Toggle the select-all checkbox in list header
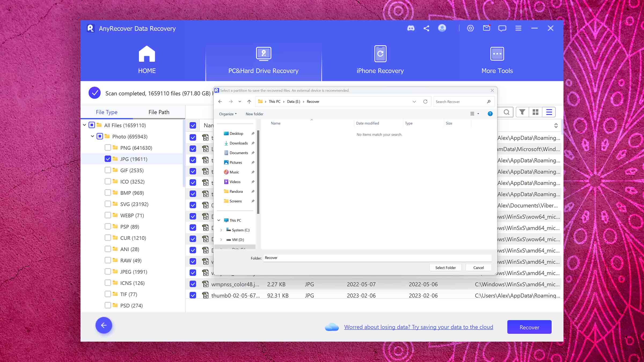The height and width of the screenshot is (362, 644). pos(193,125)
